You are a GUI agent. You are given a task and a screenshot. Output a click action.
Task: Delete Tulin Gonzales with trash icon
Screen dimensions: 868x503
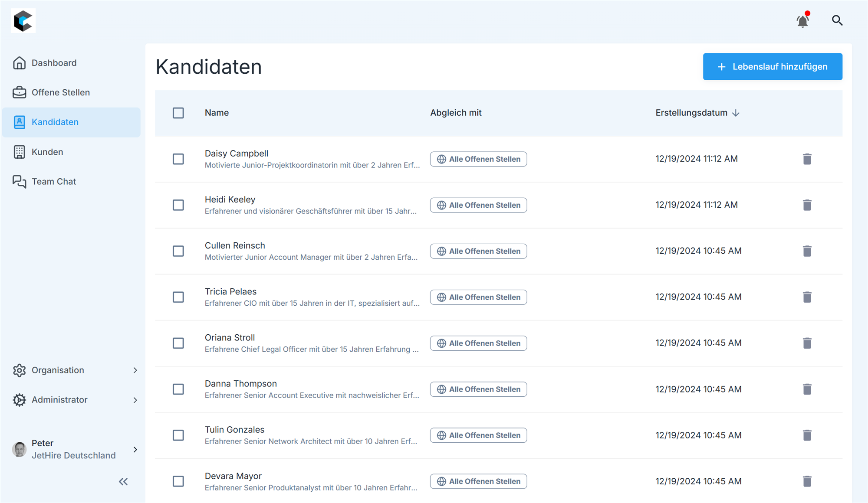click(807, 435)
